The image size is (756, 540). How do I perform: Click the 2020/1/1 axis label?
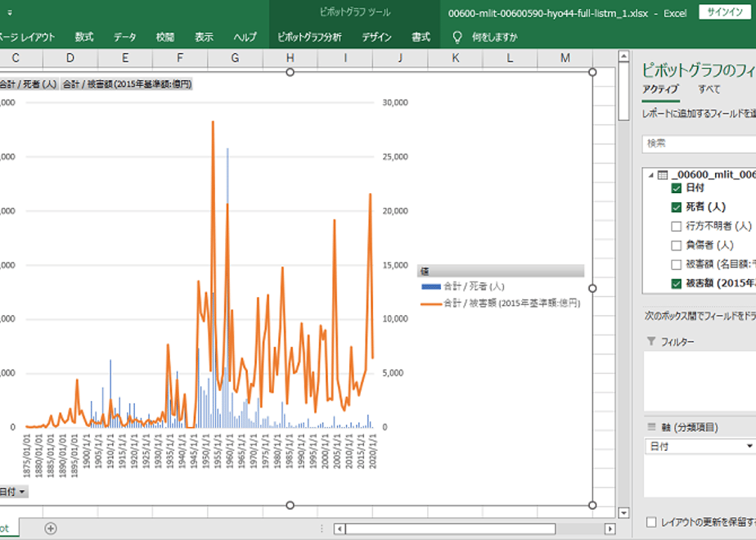(373, 451)
